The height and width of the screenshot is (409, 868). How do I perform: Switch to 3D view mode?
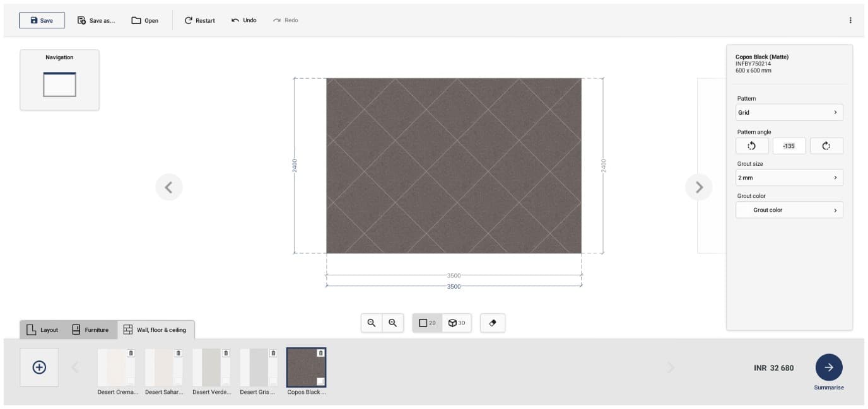coord(457,323)
